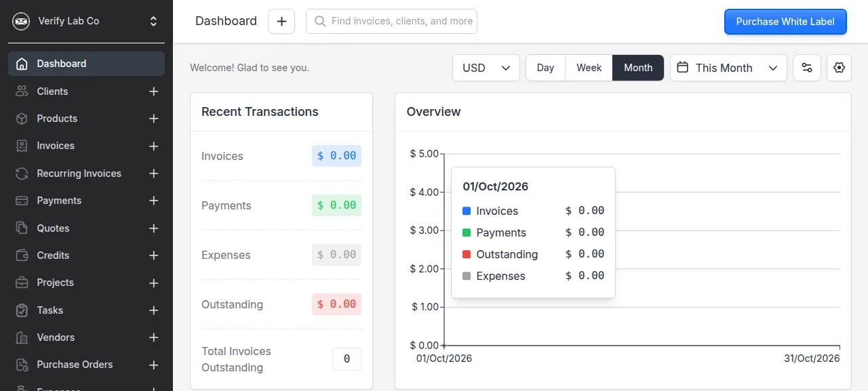The height and width of the screenshot is (391, 868).
Task: Open the Quotes section link
Action: pyautogui.click(x=53, y=228)
